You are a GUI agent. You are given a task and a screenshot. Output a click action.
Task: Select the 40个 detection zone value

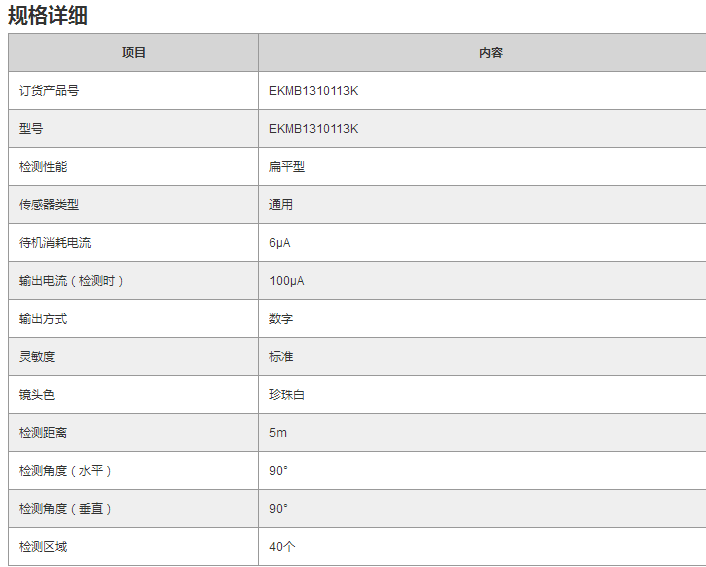coord(282,547)
